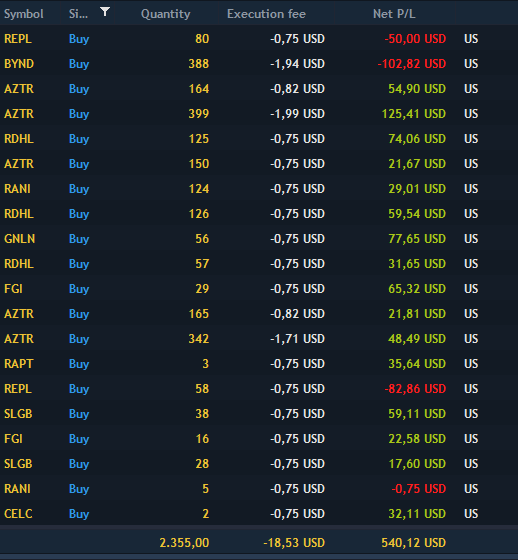Sort by the Net P/L column header
518x560 pixels.
point(394,14)
